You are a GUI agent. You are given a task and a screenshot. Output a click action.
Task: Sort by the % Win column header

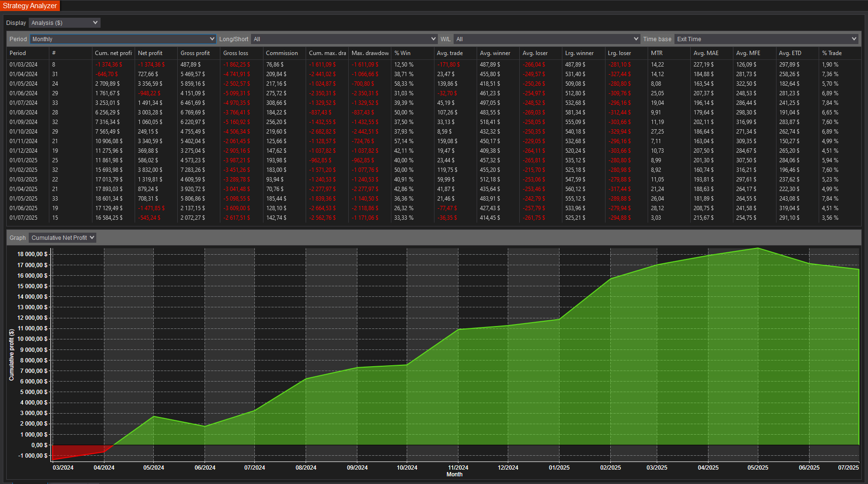click(x=402, y=53)
